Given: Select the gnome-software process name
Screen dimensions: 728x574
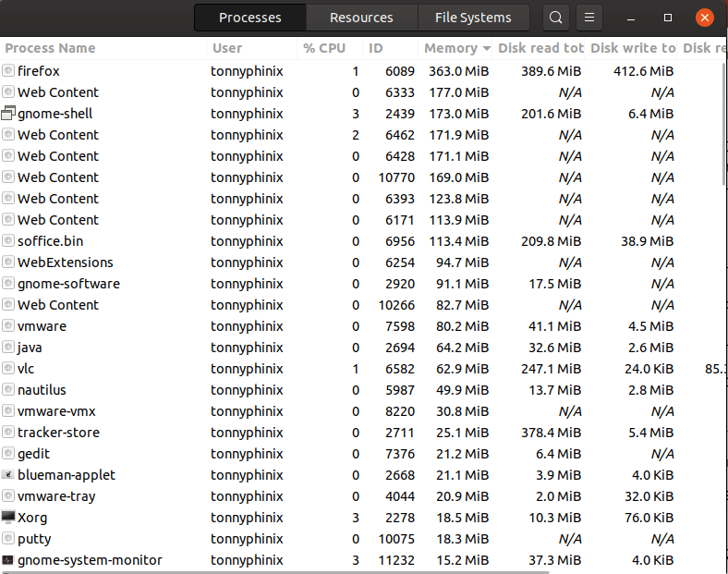Looking at the screenshot, I should click(68, 284).
